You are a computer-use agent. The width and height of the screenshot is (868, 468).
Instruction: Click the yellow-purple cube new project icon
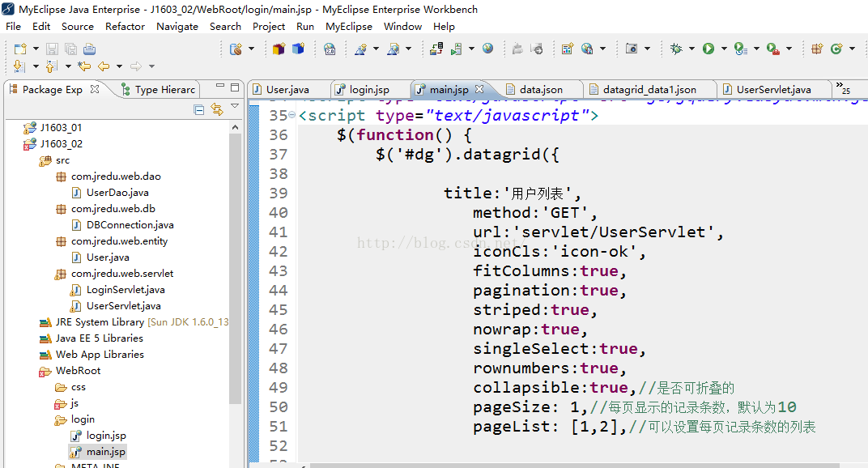[279, 49]
